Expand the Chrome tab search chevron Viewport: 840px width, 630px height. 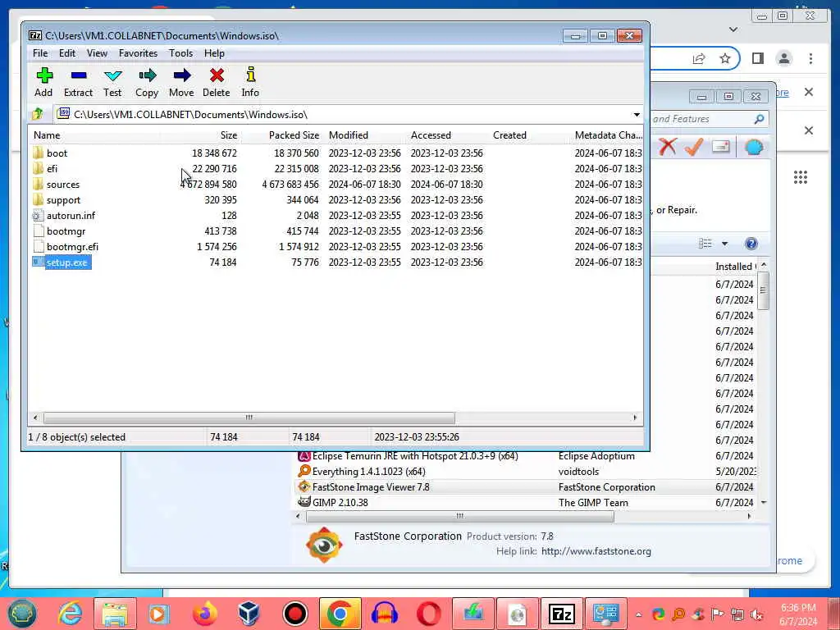(x=733, y=30)
